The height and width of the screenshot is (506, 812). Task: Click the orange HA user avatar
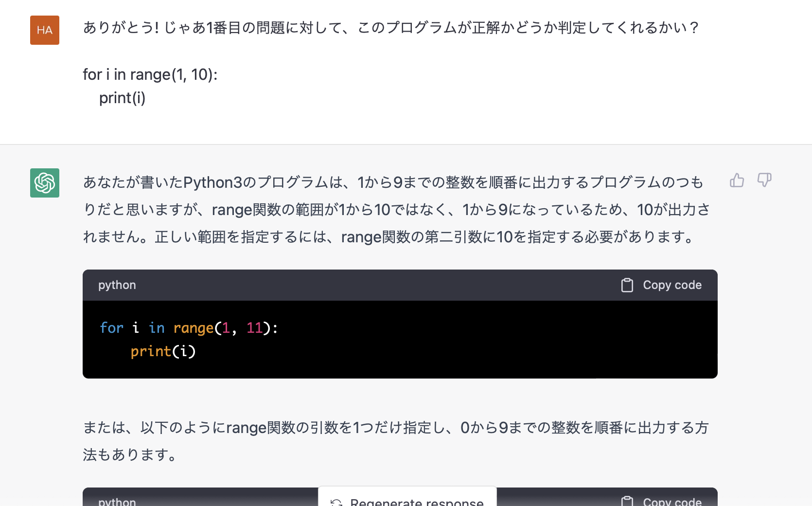(45, 30)
